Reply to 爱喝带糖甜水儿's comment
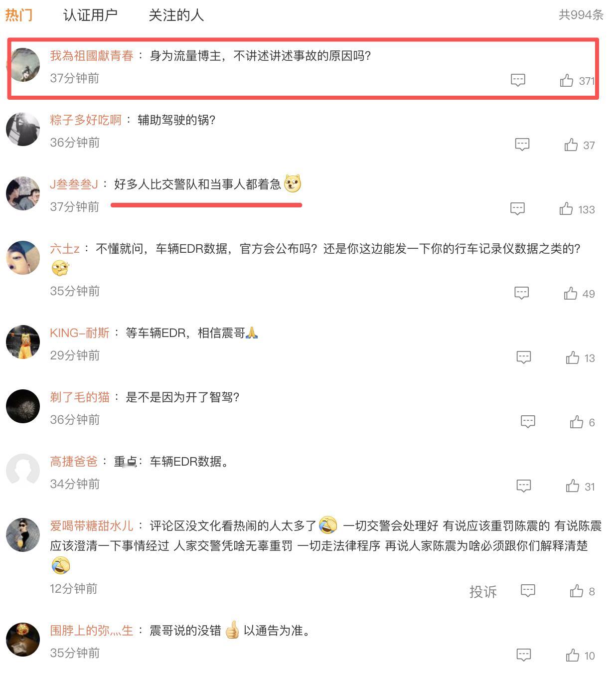616x676 pixels. [x=528, y=591]
